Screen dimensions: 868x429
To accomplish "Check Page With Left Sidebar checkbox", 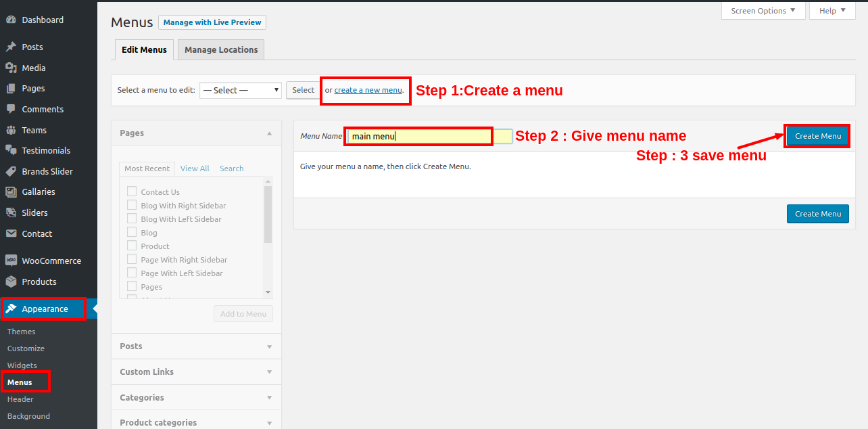I will click(132, 273).
